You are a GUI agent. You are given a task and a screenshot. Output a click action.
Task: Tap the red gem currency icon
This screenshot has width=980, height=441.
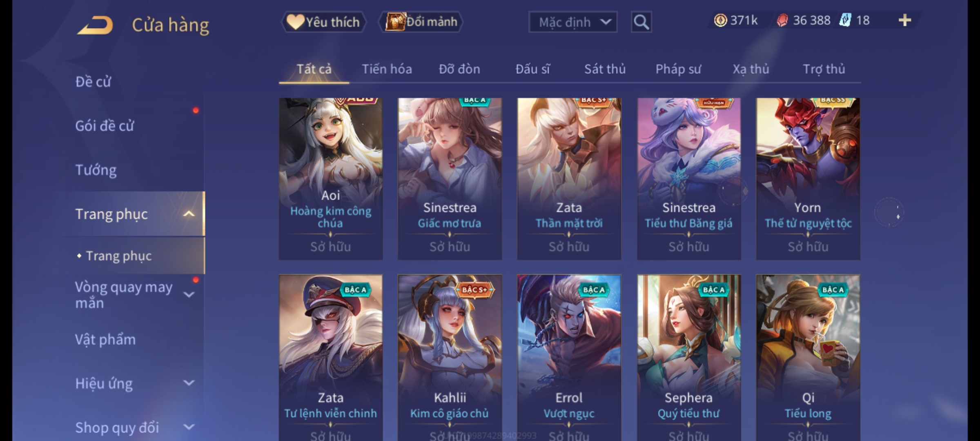pos(782,20)
